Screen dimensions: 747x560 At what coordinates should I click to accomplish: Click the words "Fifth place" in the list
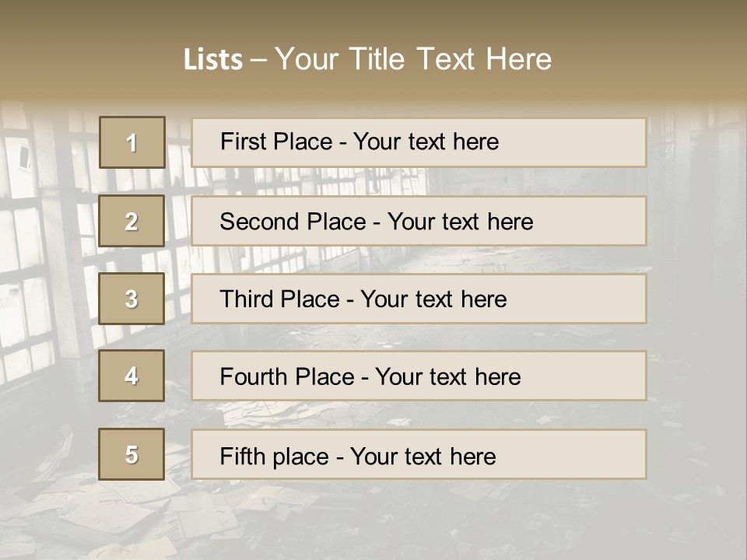pyautogui.click(x=274, y=456)
